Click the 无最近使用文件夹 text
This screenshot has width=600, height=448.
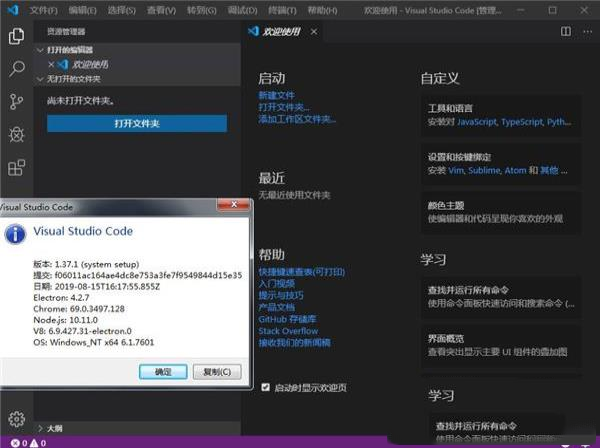pyautogui.click(x=294, y=195)
